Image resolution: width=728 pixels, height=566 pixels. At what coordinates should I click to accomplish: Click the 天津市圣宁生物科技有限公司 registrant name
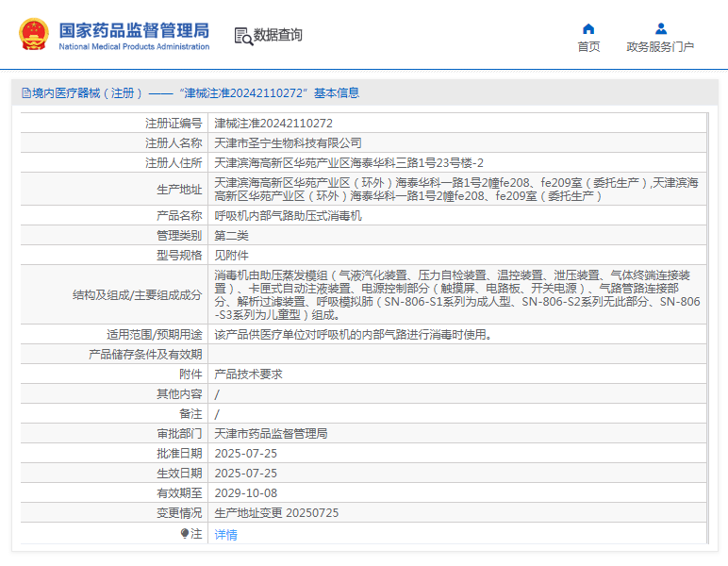288,143
